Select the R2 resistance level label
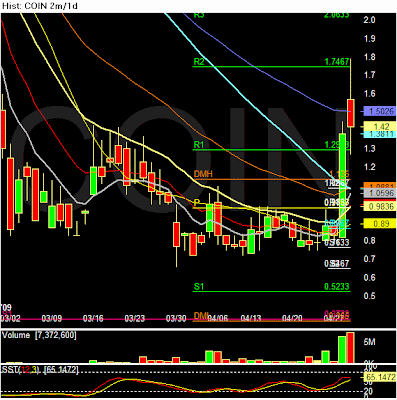 coord(199,62)
